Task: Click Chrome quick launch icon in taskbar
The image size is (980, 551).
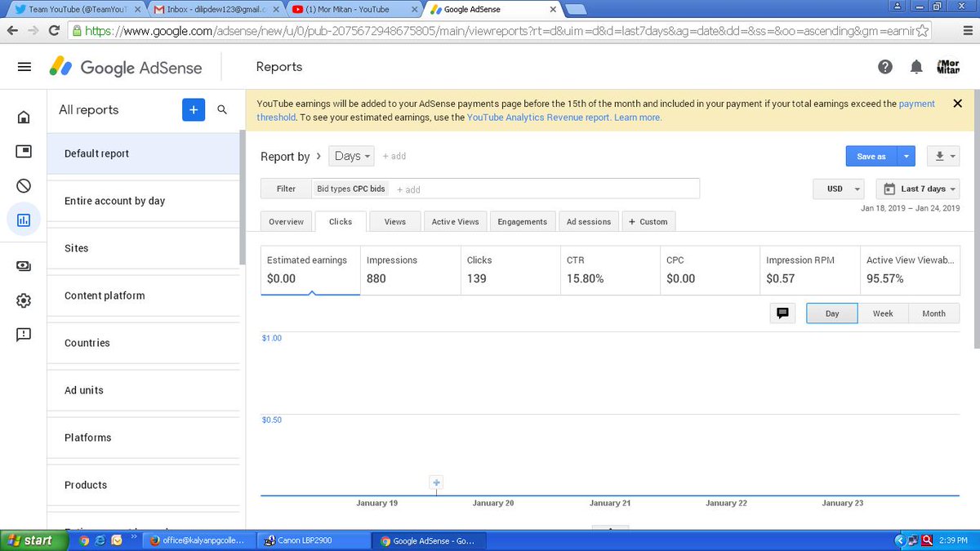Action: coord(85,540)
